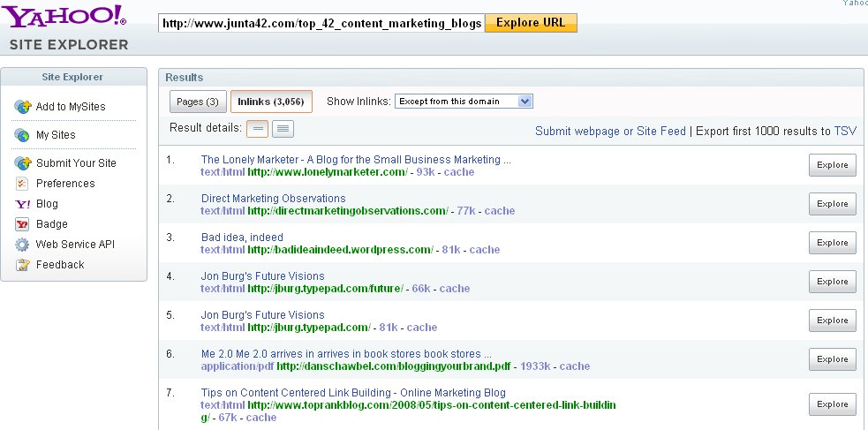Explore the Bad idea, indeed result
Image resolution: width=868 pixels, height=430 pixels.
point(833,243)
